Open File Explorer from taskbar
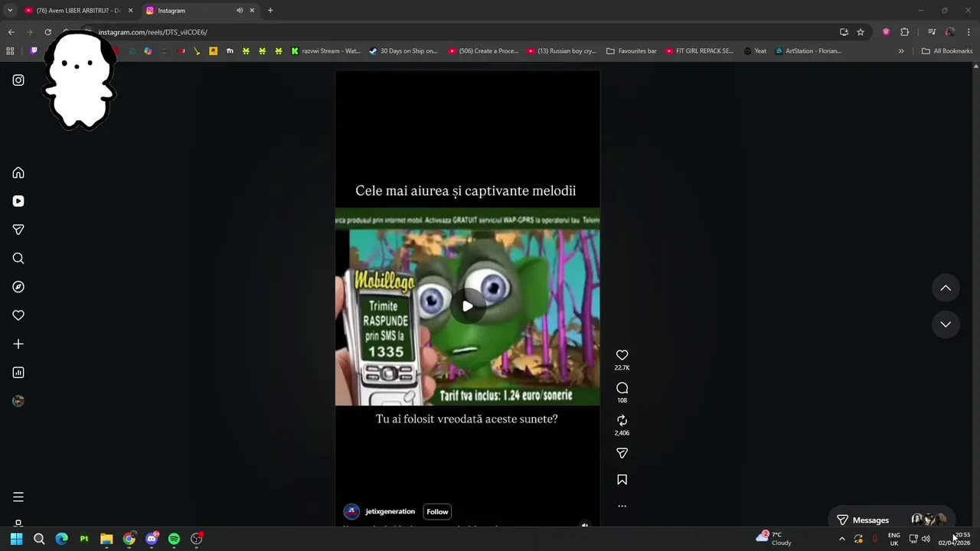This screenshot has width=980, height=551. 106,539
